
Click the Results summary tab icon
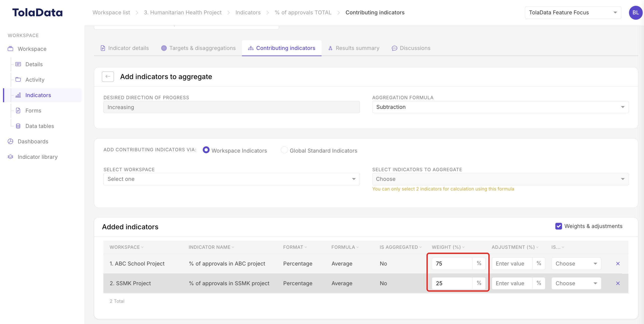[x=330, y=48]
